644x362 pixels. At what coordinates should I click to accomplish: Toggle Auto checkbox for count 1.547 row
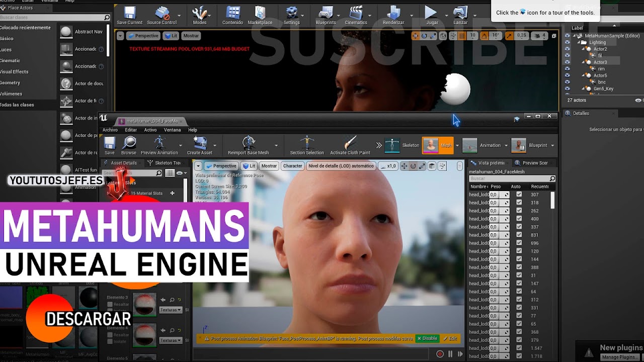coord(519,348)
